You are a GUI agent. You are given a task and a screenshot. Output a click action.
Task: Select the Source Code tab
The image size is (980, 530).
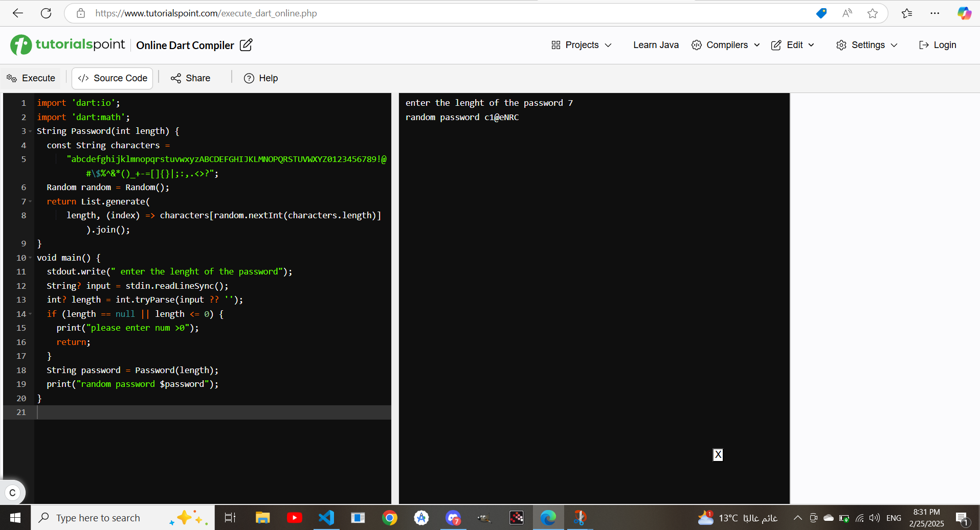pos(113,78)
